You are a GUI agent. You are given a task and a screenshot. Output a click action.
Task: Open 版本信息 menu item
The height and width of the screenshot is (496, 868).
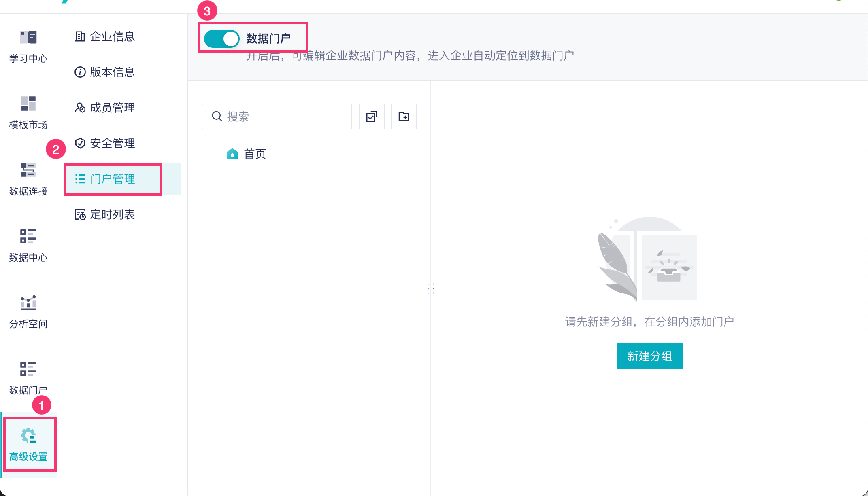pos(105,72)
